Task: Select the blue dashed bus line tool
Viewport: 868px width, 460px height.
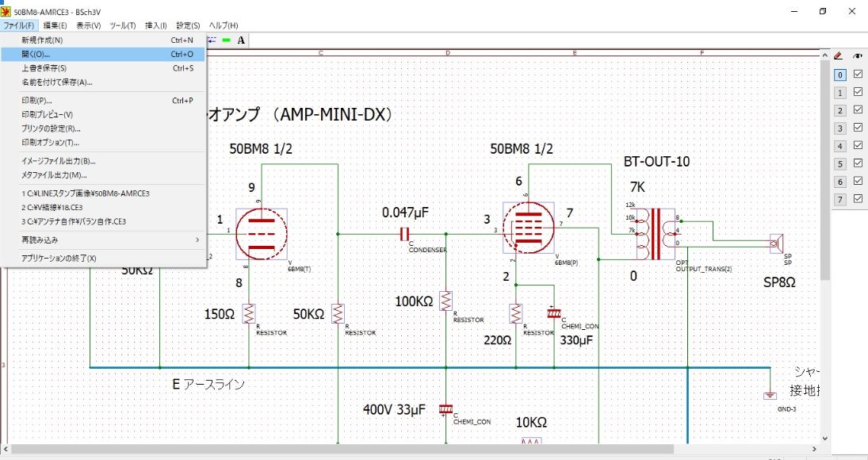Action: coord(211,39)
